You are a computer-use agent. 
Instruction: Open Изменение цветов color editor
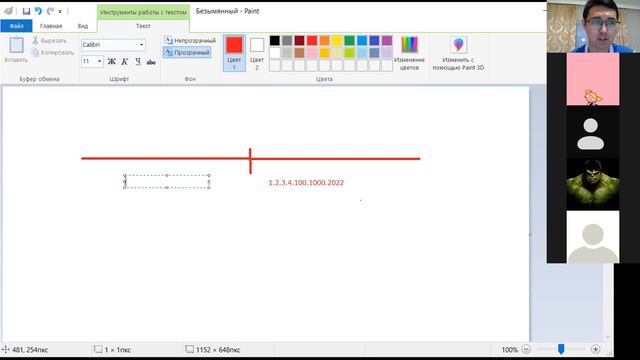(409, 53)
